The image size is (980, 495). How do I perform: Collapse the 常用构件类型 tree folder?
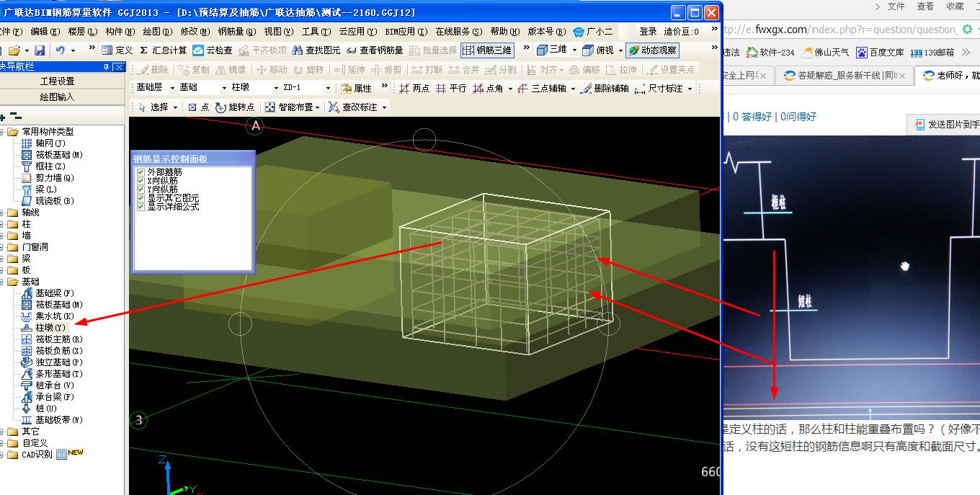[x=2, y=132]
